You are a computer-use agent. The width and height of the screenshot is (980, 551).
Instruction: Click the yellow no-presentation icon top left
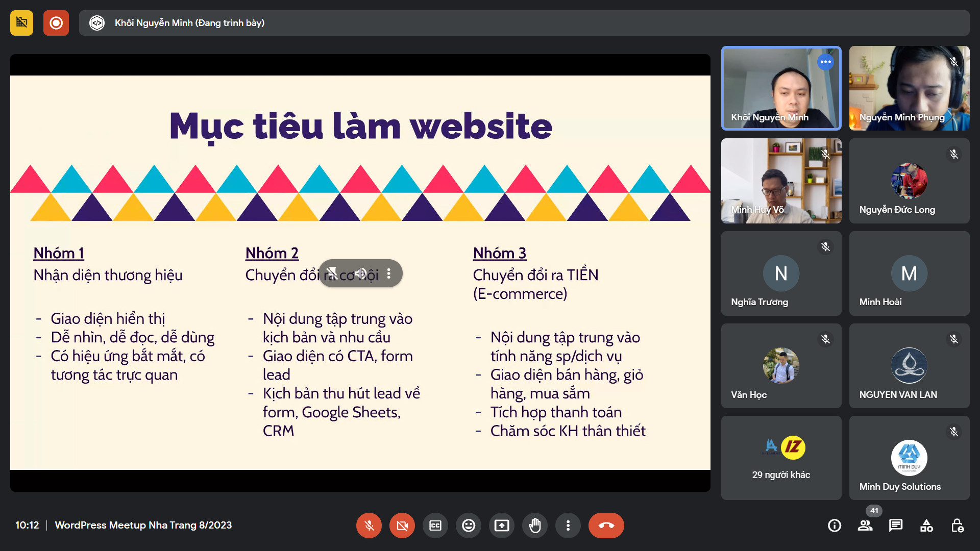tap(21, 23)
